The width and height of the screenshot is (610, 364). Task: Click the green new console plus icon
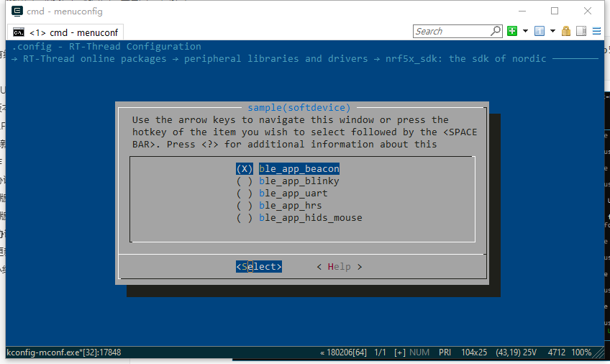512,31
